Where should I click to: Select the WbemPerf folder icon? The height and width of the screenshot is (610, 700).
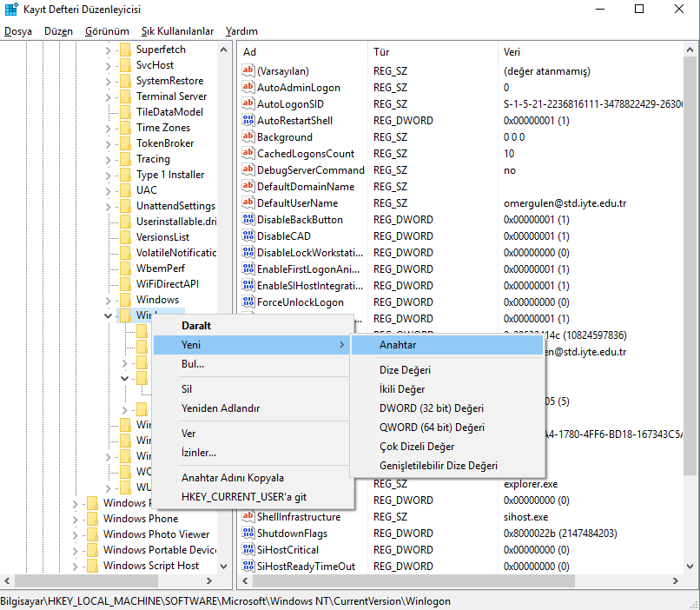pyautogui.click(x=125, y=269)
